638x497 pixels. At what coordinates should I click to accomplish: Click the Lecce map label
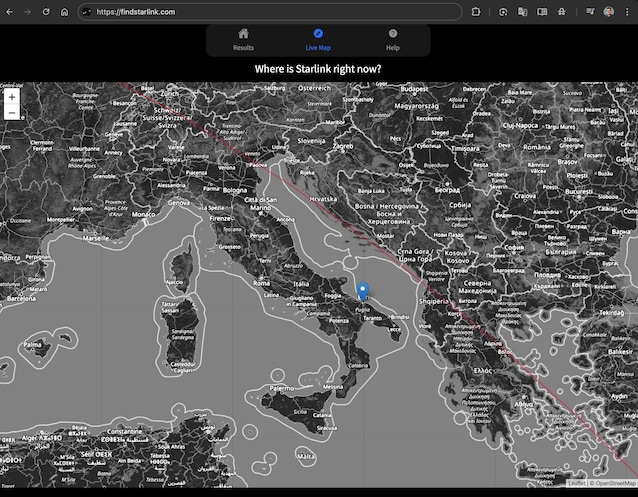(x=394, y=329)
